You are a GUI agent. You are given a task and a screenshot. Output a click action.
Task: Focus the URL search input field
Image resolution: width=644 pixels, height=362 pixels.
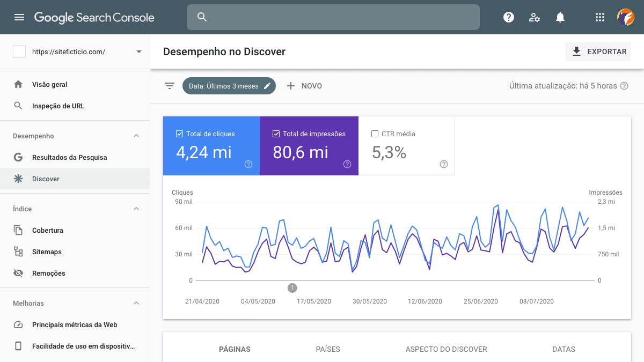333,17
